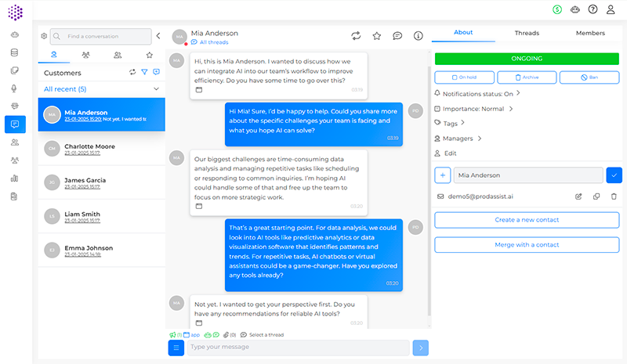Toggle the On hold status button
627x364 pixels.
click(x=463, y=77)
